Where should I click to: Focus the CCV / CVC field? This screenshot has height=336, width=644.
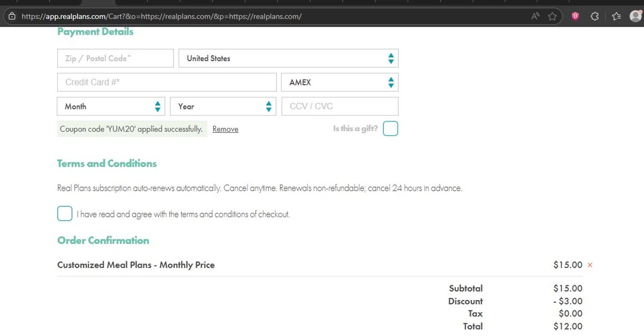(340, 106)
